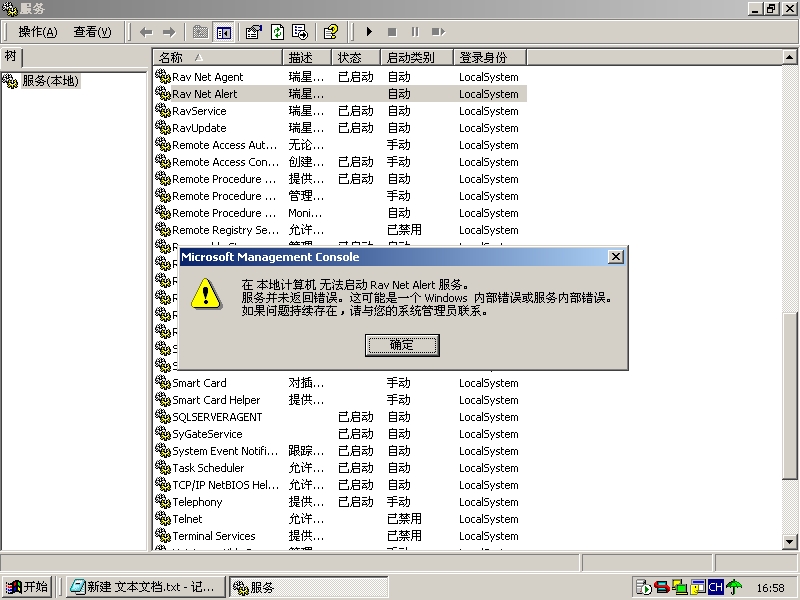Screen dimensions: 800x600
Task: Open the 开始 Start button
Action: pyautogui.click(x=27, y=587)
